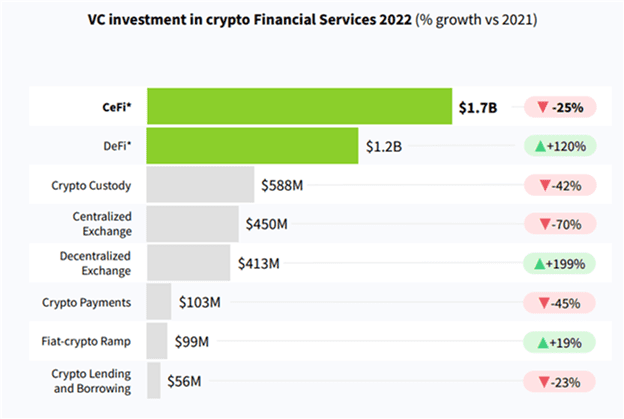624x419 pixels.
Task: Select the green DeFi bar
Action: tap(252, 146)
